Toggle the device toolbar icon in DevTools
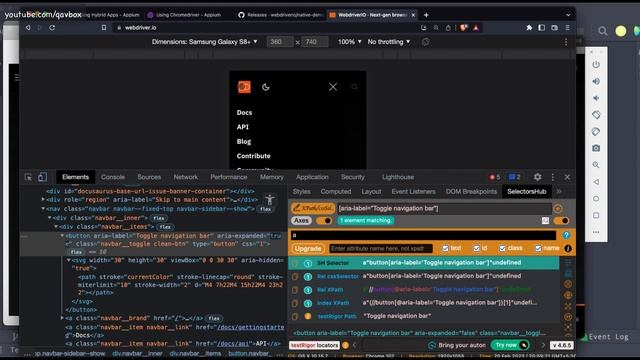 (x=42, y=177)
